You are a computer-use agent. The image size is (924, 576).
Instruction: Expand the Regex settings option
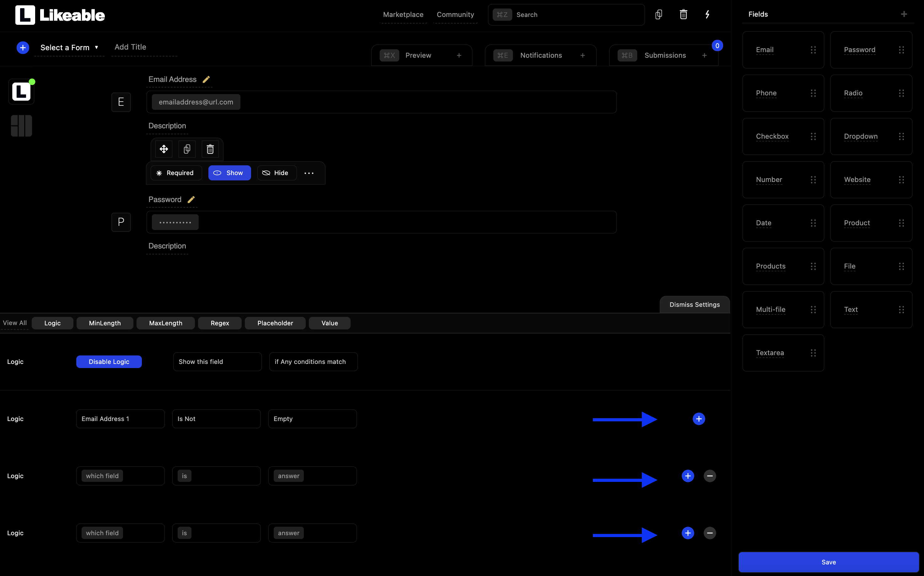(220, 323)
